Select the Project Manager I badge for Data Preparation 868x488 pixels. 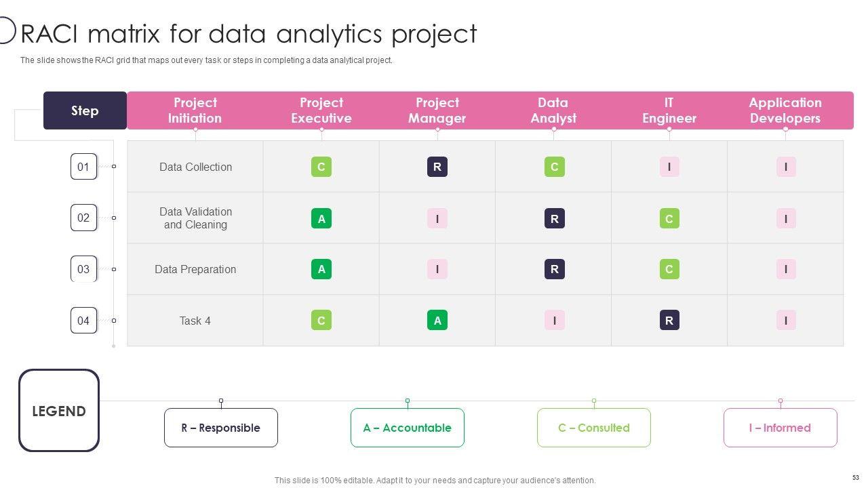pos(437,269)
